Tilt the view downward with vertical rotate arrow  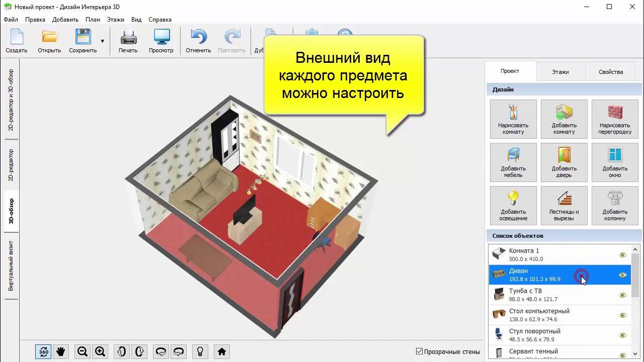click(139, 351)
